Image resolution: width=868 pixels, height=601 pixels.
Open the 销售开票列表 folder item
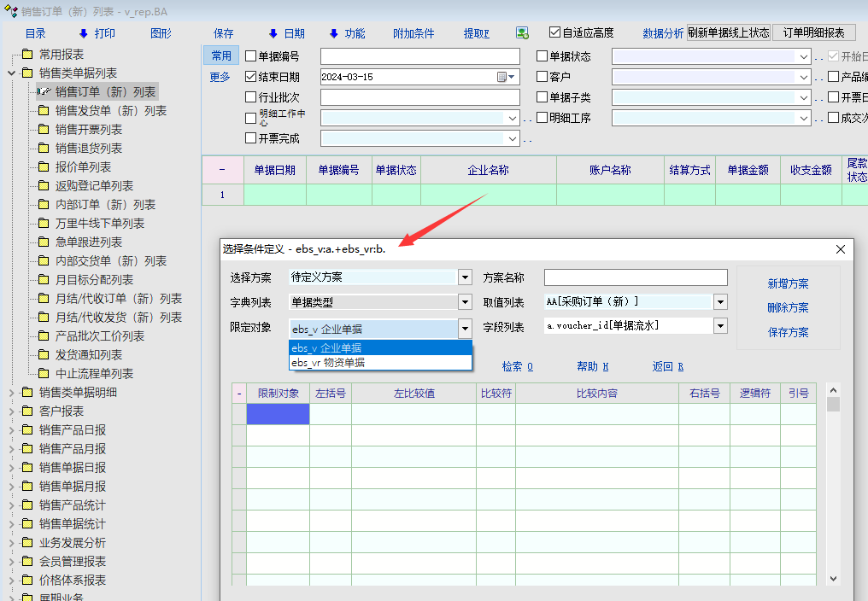point(88,130)
